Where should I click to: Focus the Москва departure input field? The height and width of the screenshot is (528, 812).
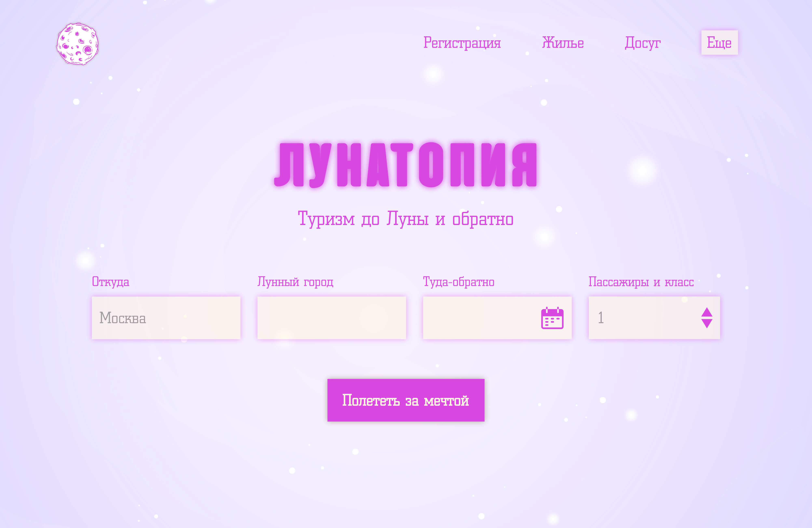coord(166,318)
